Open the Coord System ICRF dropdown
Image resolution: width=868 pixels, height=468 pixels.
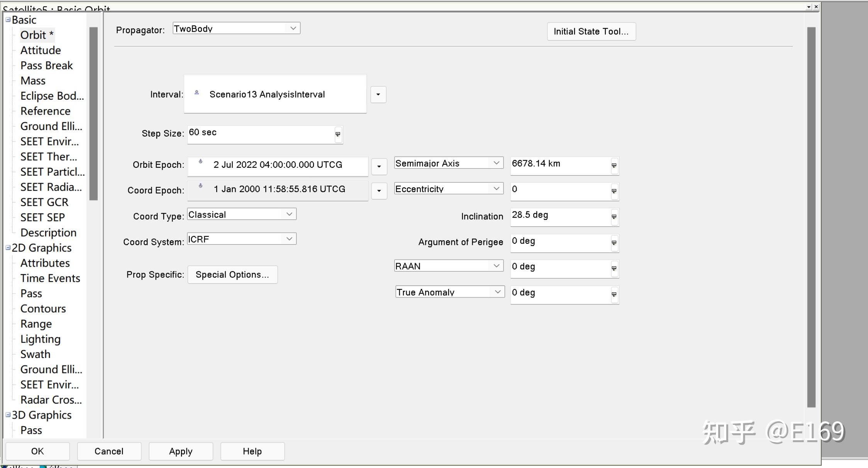(289, 239)
